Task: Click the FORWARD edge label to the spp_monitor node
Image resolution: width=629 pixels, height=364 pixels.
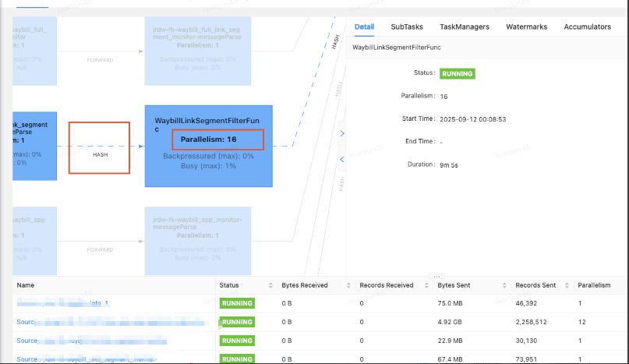Action: coord(100,249)
